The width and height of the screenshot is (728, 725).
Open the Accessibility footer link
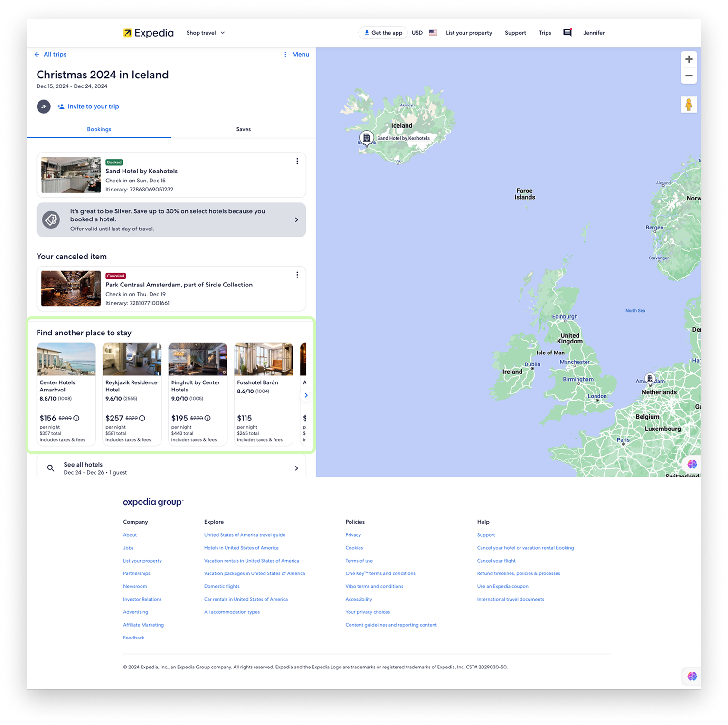click(x=359, y=599)
